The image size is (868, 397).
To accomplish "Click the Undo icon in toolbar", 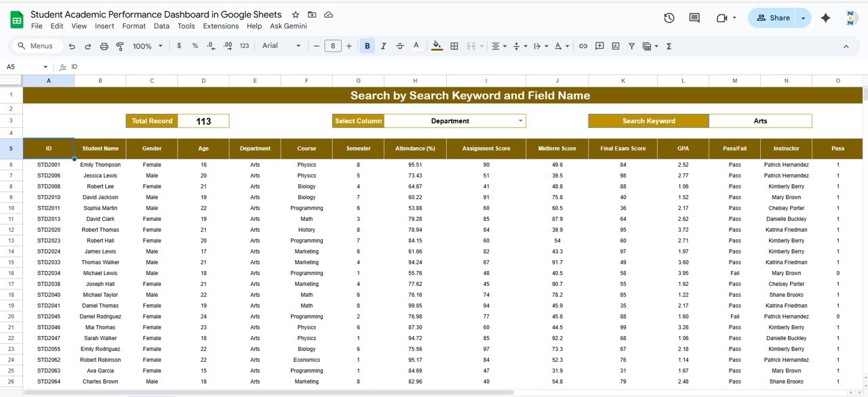I will [x=71, y=46].
